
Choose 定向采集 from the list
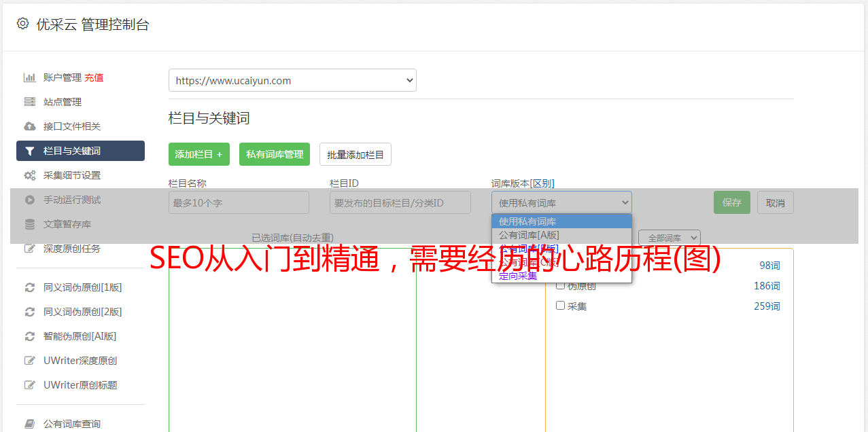561,276
